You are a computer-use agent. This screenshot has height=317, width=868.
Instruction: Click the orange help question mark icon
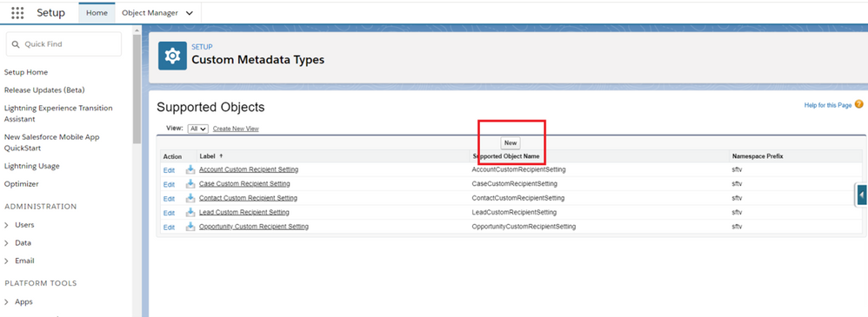click(858, 104)
